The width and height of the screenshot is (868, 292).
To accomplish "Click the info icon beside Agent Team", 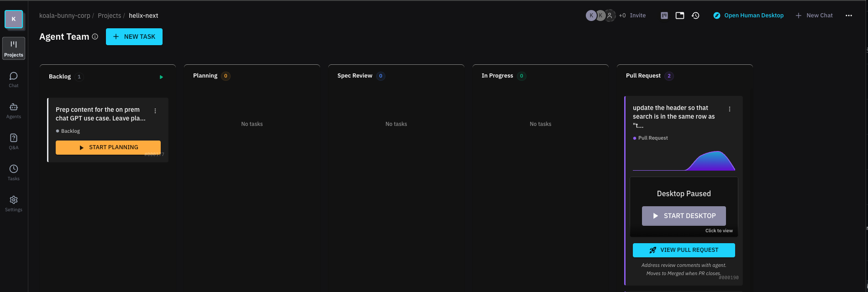I will [95, 36].
